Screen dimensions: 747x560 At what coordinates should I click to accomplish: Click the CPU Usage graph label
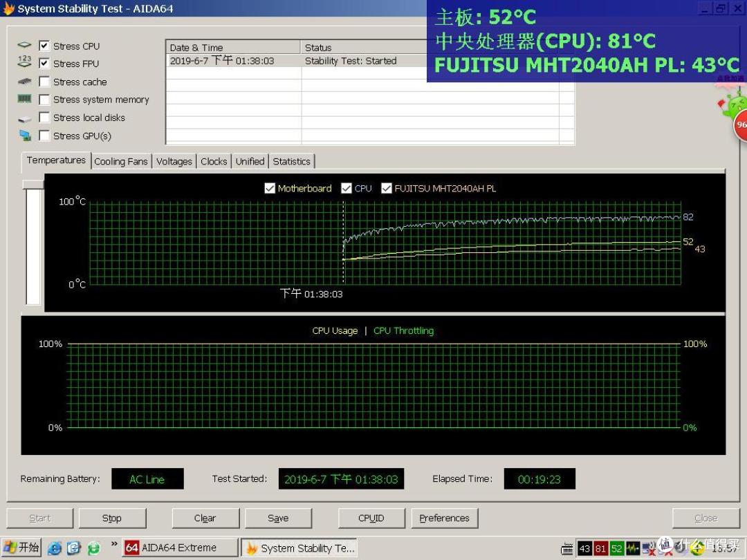[335, 330]
